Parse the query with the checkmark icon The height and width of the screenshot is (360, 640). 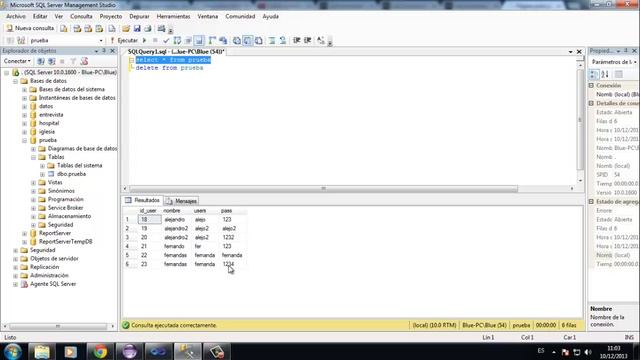(166, 40)
